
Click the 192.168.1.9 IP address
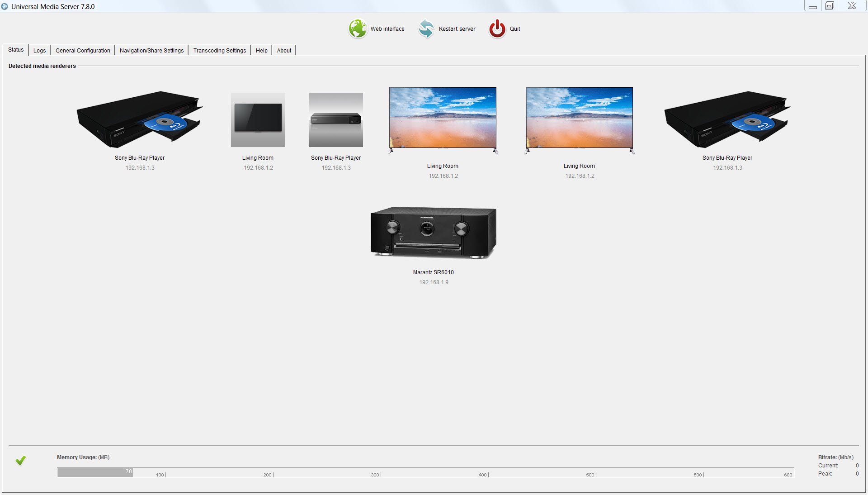[x=434, y=282]
